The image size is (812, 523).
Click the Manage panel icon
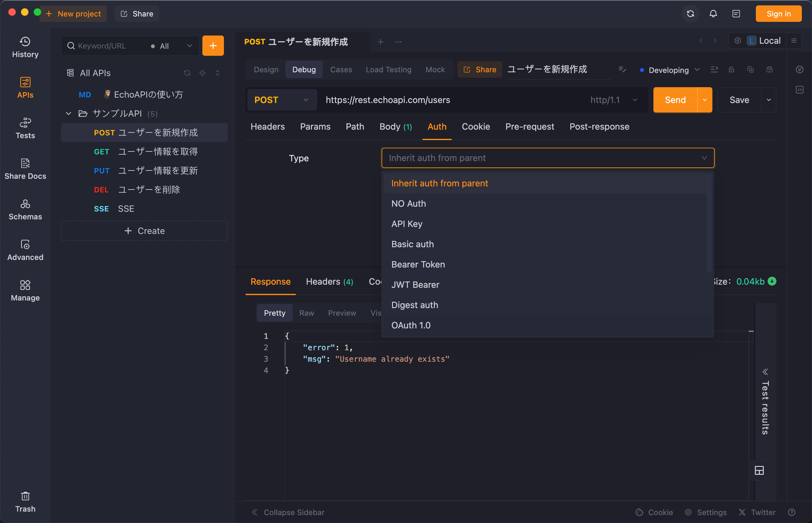pyautogui.click(x=25, y=289)
